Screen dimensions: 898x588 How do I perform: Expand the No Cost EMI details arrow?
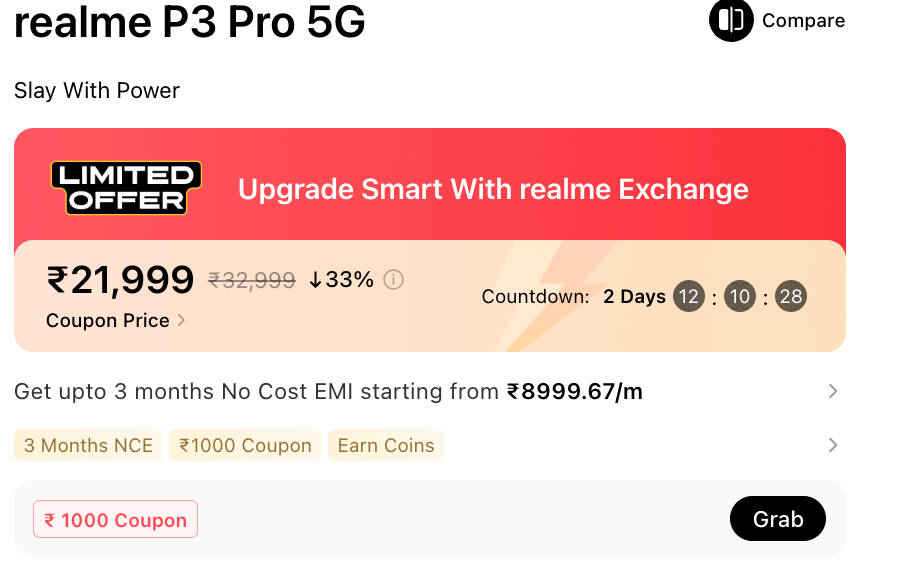[833, 391]
